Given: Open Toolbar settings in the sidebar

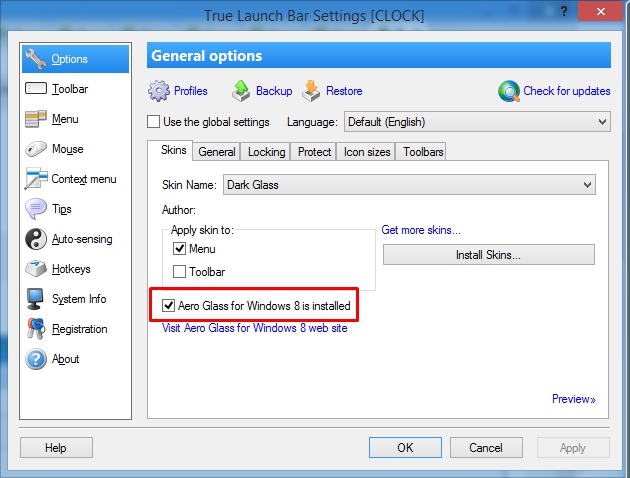Looking at the screenshot, I should click(x=70, y=89).
